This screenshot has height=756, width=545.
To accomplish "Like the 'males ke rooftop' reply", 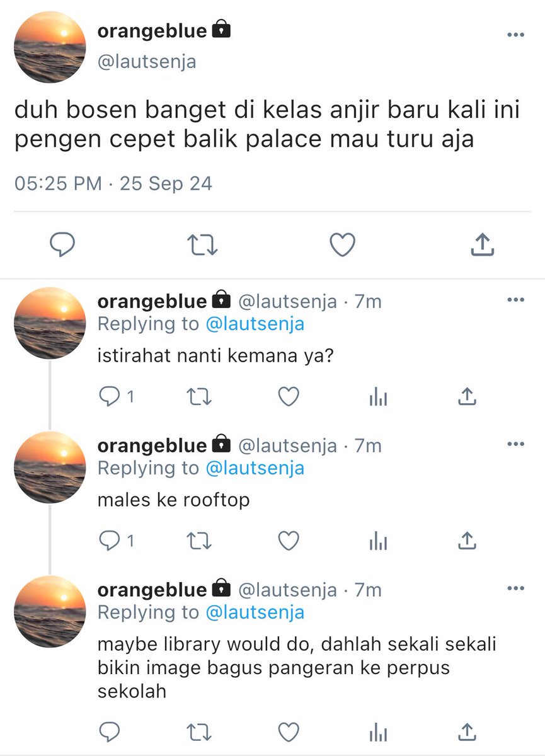I will click(x=288, y=541).
